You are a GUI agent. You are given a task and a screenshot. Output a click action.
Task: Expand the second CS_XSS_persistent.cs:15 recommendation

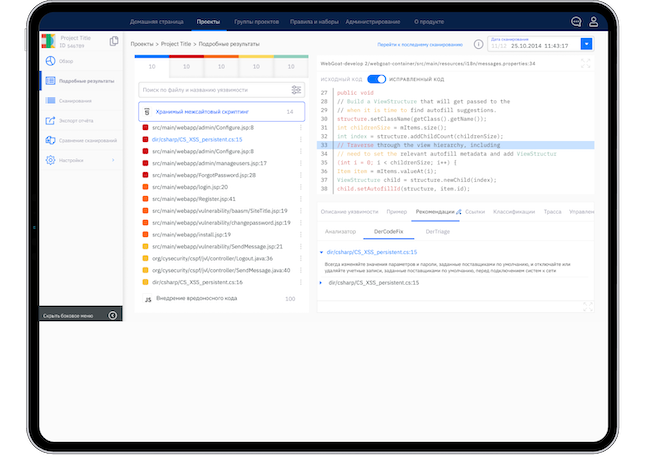[321, 283]
